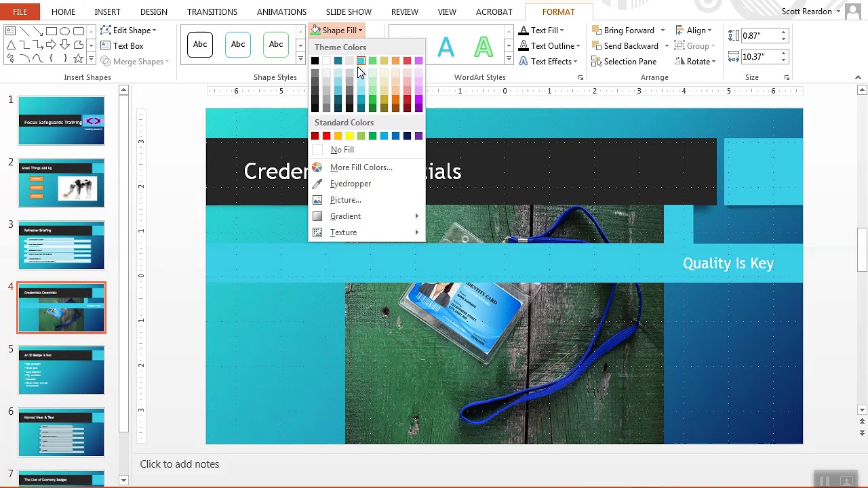868x488 pixels.
Task: Choose Picture fill from the menu
Action: tap(346, 200)
